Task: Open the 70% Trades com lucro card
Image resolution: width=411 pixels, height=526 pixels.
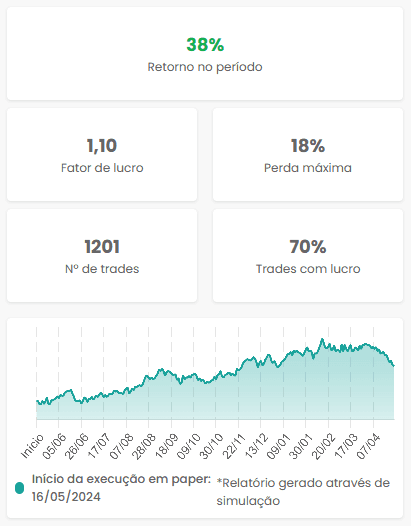Action: tap(308, 256)
